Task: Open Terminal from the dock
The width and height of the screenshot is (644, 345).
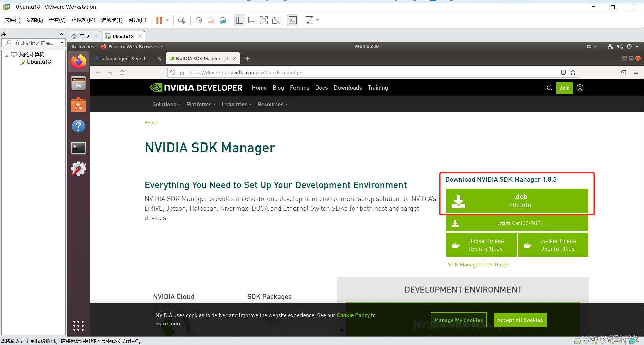Action: (78, 148)
